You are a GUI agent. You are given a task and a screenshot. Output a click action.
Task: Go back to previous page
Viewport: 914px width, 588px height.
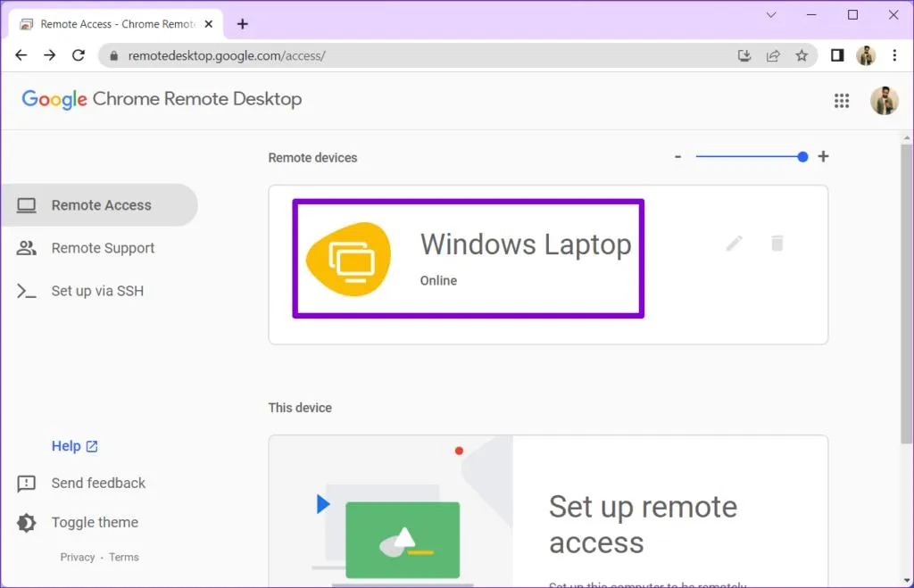21,55
